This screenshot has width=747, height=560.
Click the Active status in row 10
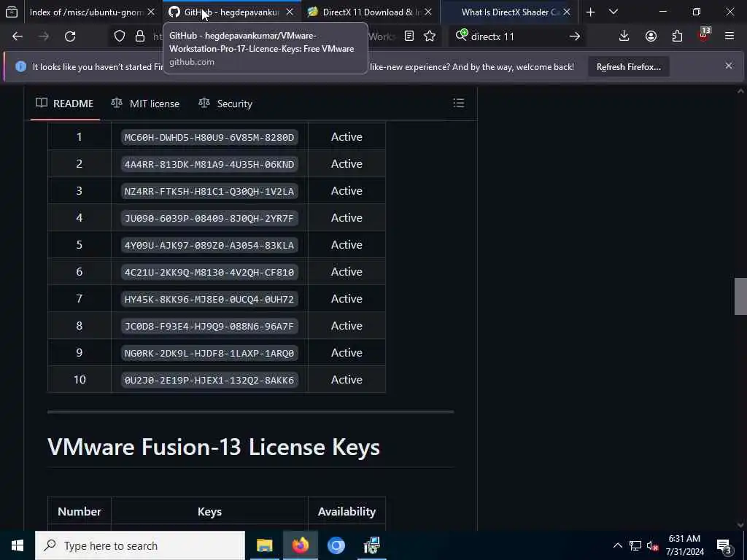347,379
